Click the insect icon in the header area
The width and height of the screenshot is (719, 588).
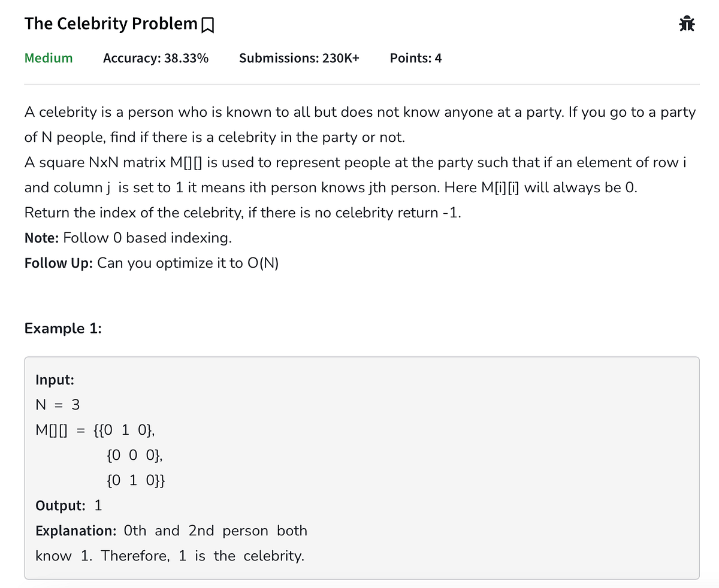(687, 23)
